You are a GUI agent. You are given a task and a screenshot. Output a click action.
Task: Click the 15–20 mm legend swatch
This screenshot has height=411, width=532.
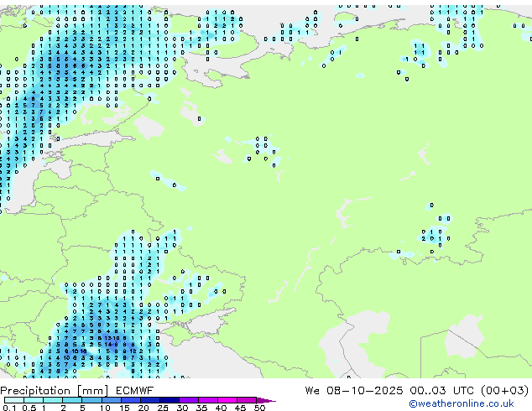point(130,400)
